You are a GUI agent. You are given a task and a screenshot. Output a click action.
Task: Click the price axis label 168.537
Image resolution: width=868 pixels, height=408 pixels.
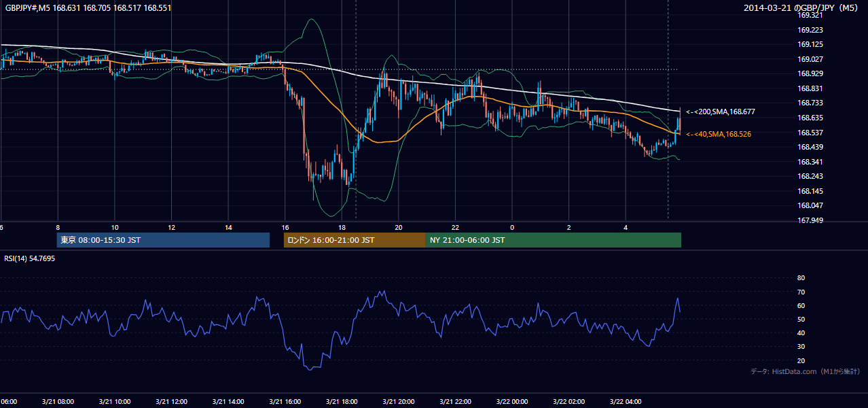coord(810,133)
